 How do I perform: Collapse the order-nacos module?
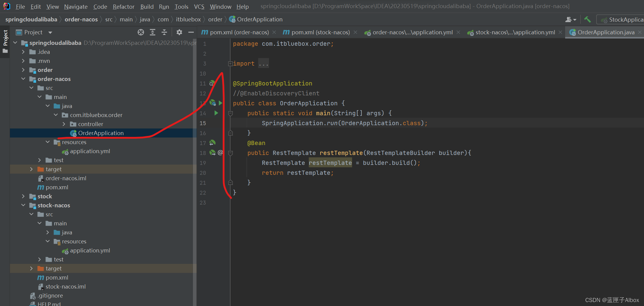click(x=23, y=79)
